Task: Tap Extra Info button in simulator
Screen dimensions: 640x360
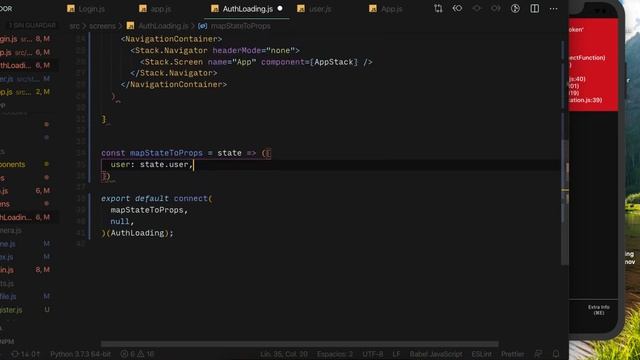Action: click(599, 310)
